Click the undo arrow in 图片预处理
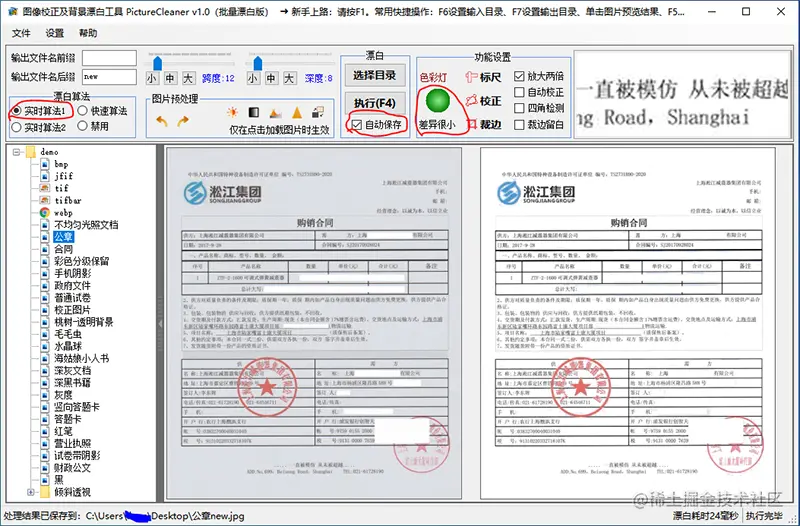The image size is (800, 526). click(x=162, y=121)
